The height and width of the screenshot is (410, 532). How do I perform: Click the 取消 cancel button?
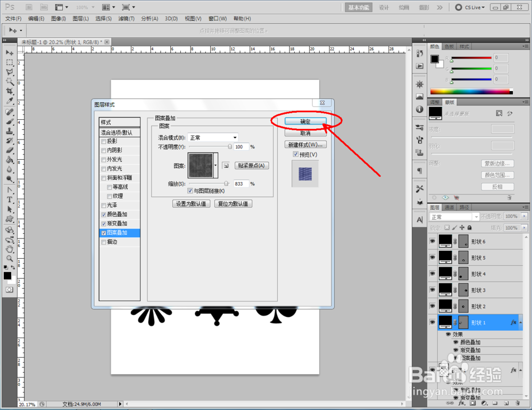click(x=305, y=133)
